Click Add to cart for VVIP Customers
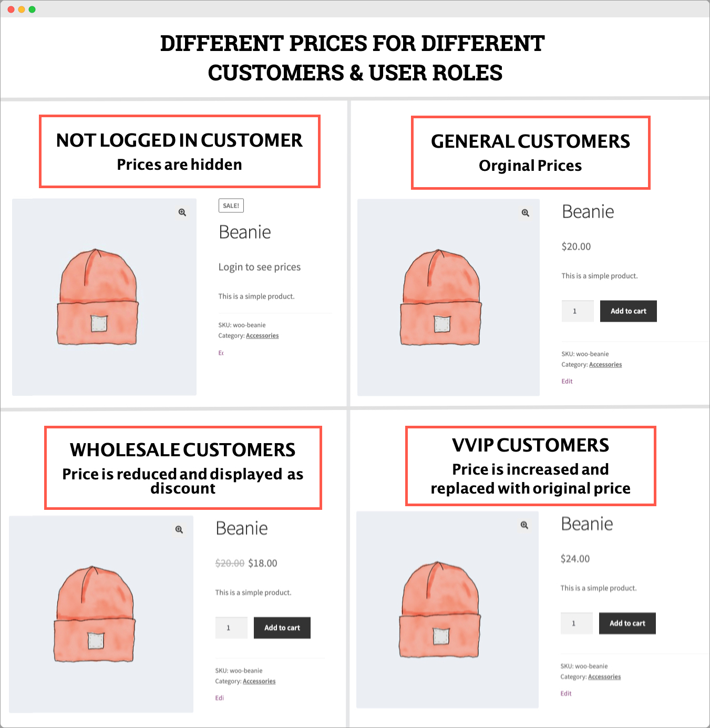 click(x=627, y=623)
